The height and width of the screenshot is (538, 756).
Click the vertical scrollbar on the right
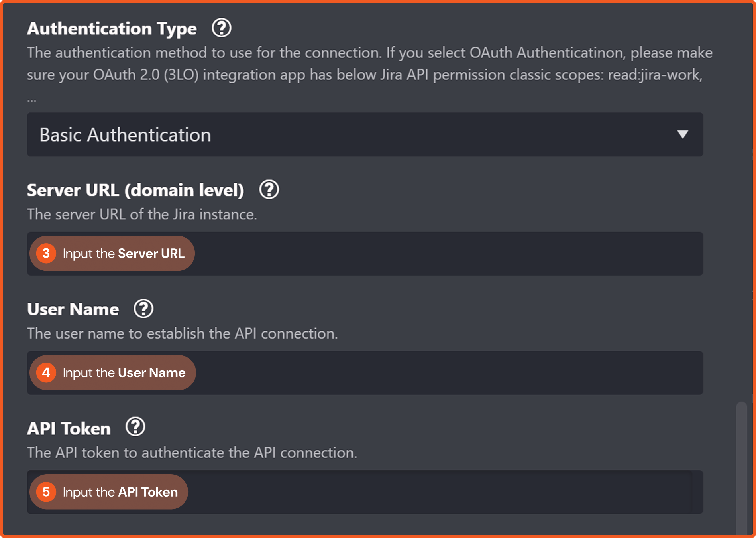[x=741, y=467]
